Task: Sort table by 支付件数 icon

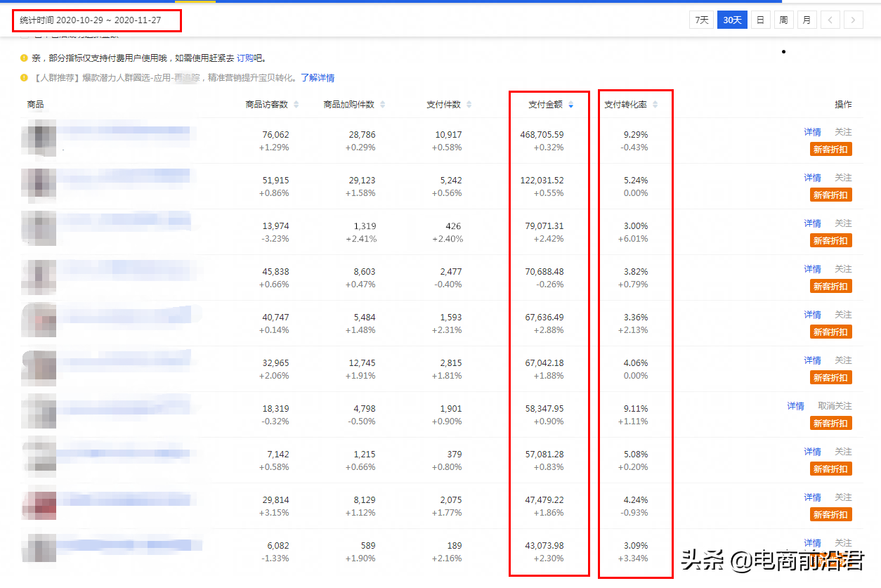Action: pos(469,105)
